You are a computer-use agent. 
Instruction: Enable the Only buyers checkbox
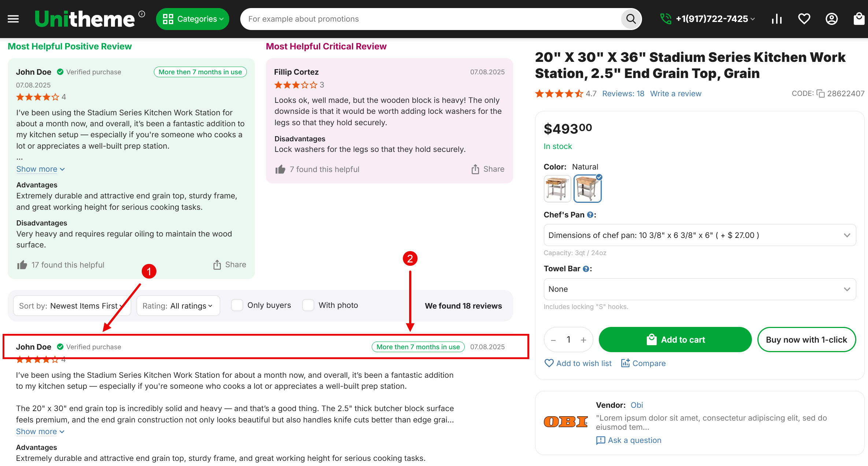click(x=237, y=305)
